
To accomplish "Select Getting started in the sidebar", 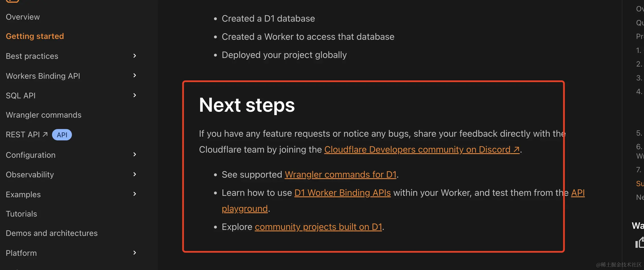I will pyautogui.click(x=35, y=36).
